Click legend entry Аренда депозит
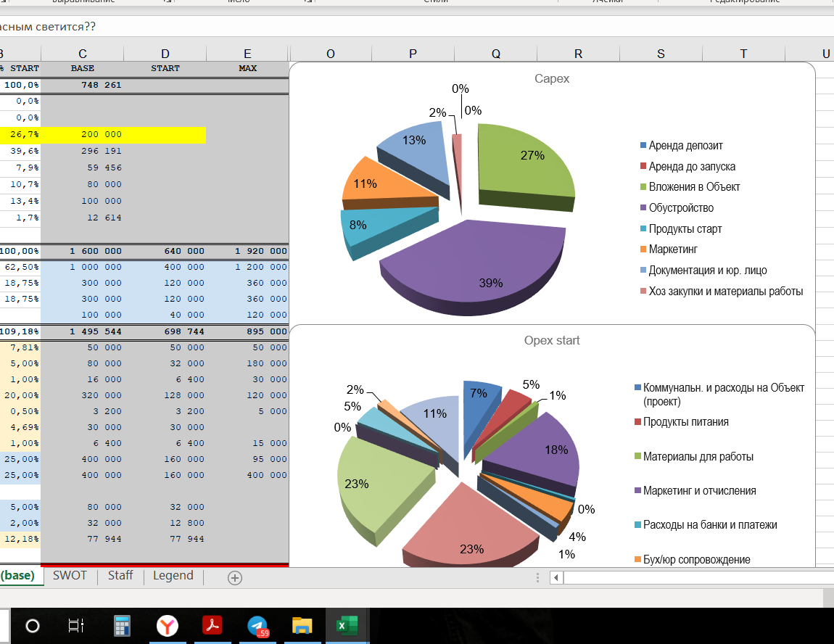 pos(681,146)
